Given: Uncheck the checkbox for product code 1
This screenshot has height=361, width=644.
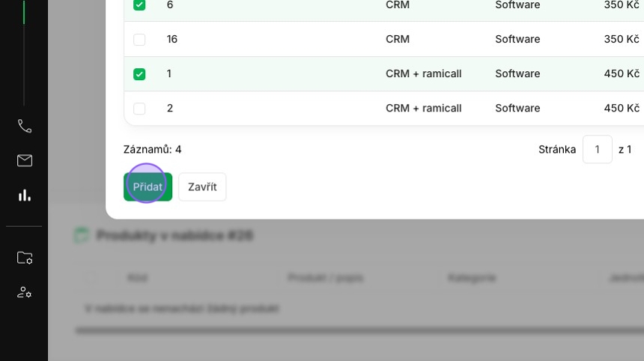Looking at the screenshot, I should point(139,74).
